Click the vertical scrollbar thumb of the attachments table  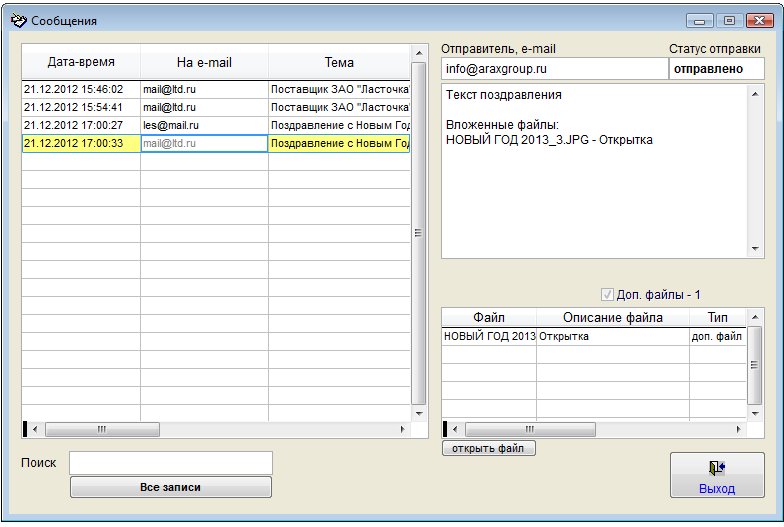754,365
